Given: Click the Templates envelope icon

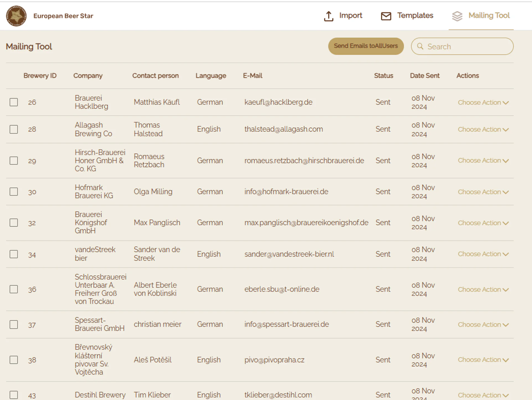Looking at the screenshot, I should point(386,16).
